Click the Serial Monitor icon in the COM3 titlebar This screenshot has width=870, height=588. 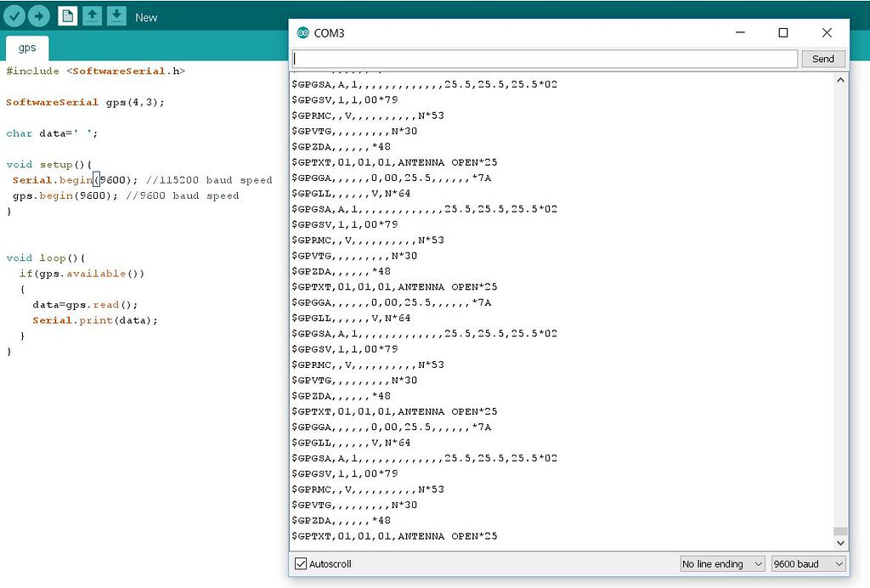tap(304, 32)
